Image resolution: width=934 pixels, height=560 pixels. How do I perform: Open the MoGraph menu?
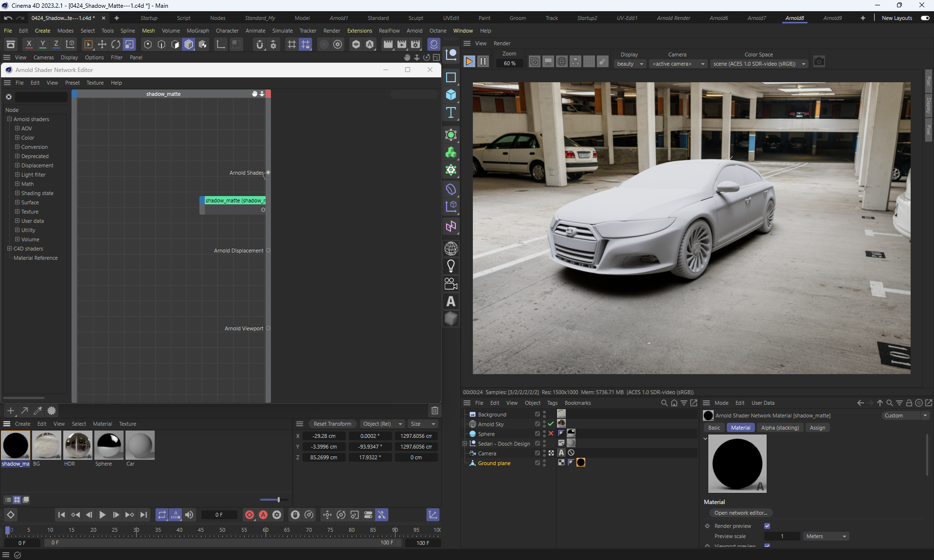[198, 31]
